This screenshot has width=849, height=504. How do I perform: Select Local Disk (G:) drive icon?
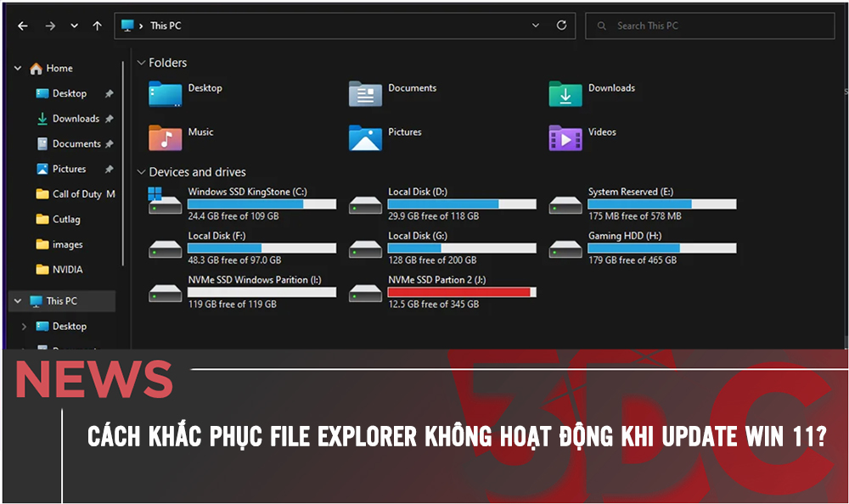point(365,249)
